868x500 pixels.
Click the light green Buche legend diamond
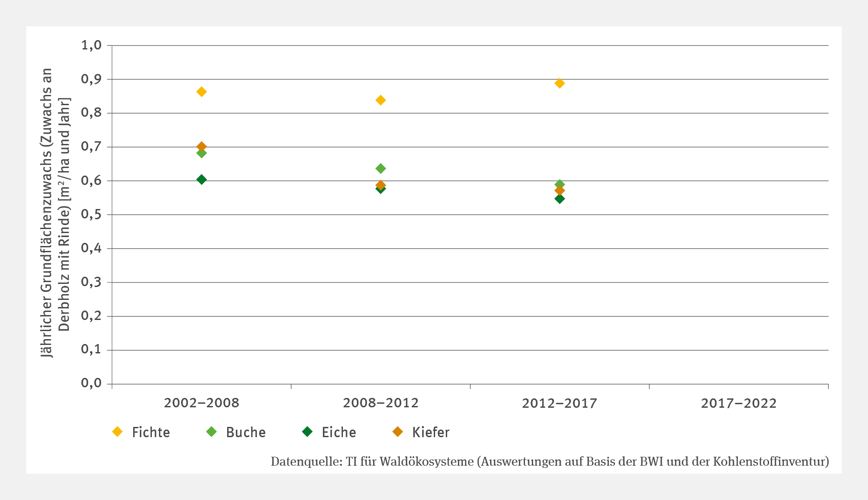pyautogui.click(x=212, y=432)
